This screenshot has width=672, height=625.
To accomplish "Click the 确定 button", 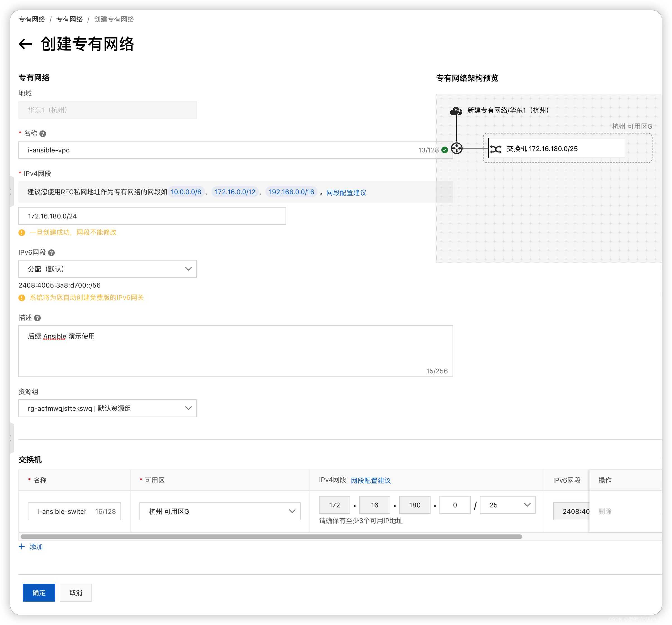I will (39, 593).
